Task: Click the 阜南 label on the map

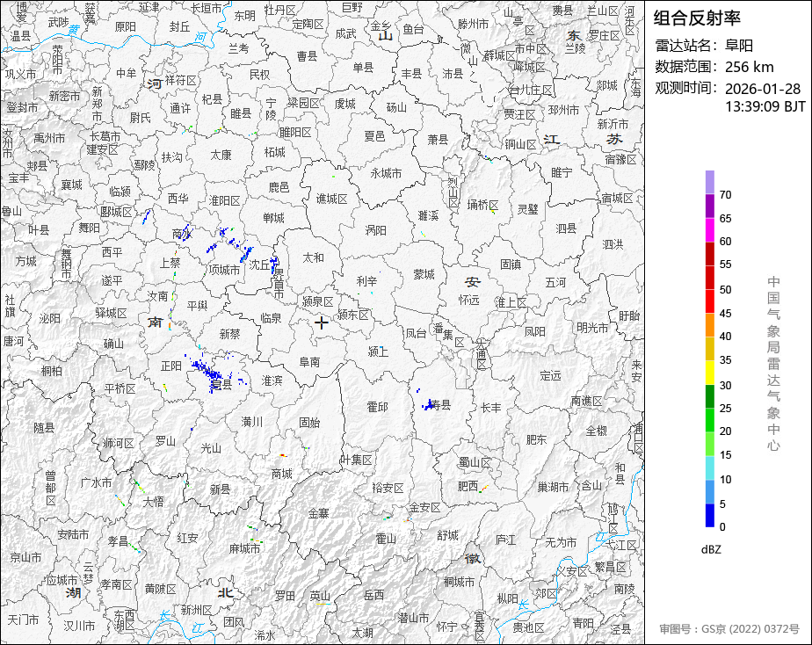Action: [309, 362]
